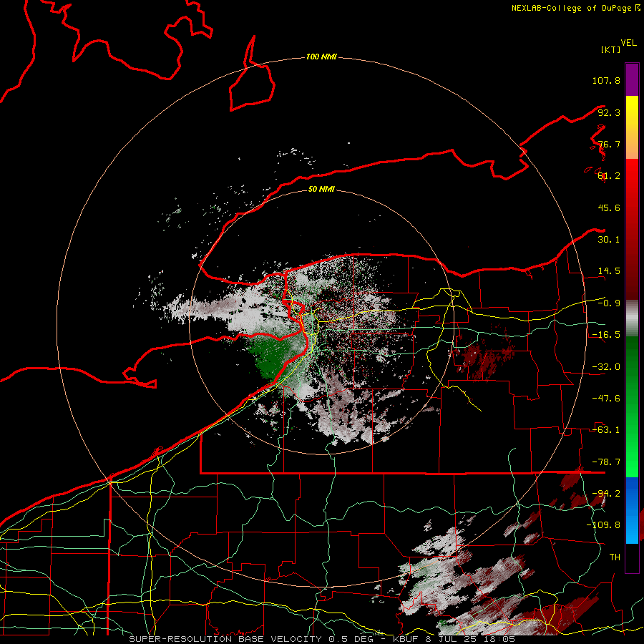Select the 61.2 scale value

(x=609, y=176)
